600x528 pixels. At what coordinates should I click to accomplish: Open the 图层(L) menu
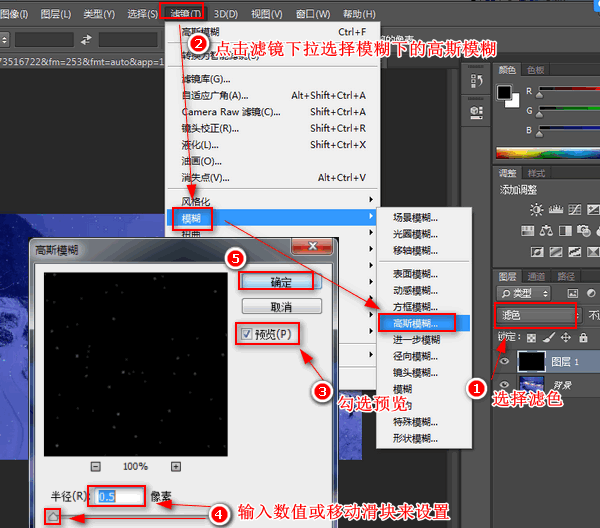coord(56,14)
